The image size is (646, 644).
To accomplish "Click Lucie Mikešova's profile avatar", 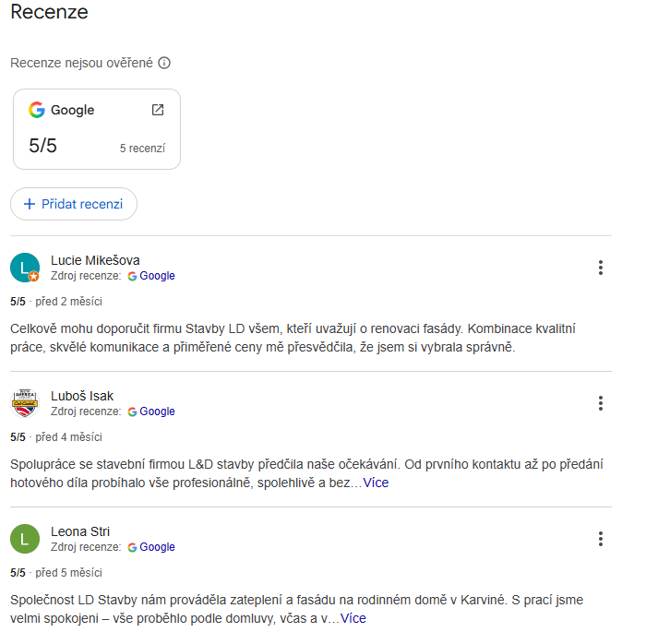I will [25, 268].
